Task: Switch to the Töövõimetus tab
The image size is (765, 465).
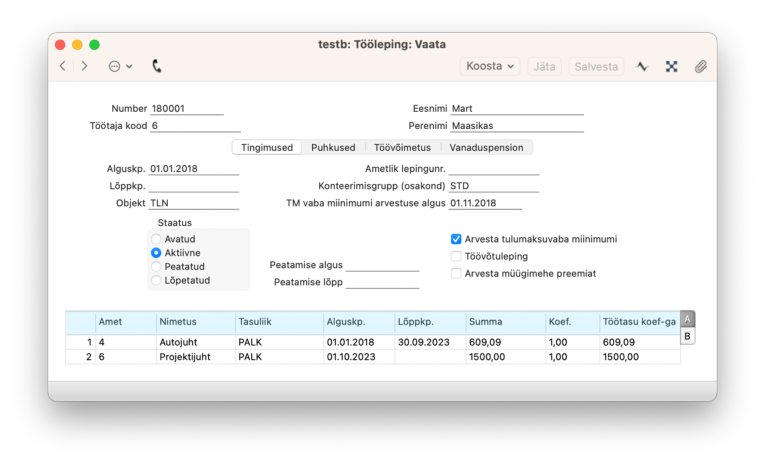Action: (x=403, y=147)
